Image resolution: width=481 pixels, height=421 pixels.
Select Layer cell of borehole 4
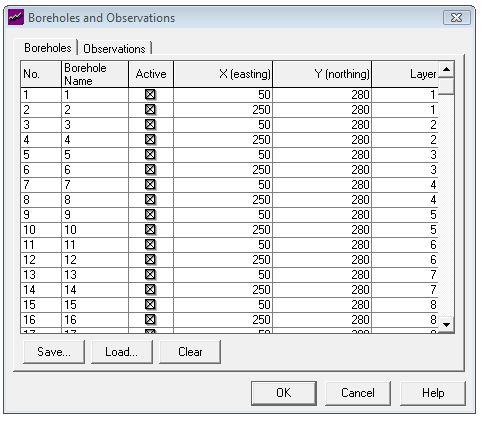coord(405,140)
